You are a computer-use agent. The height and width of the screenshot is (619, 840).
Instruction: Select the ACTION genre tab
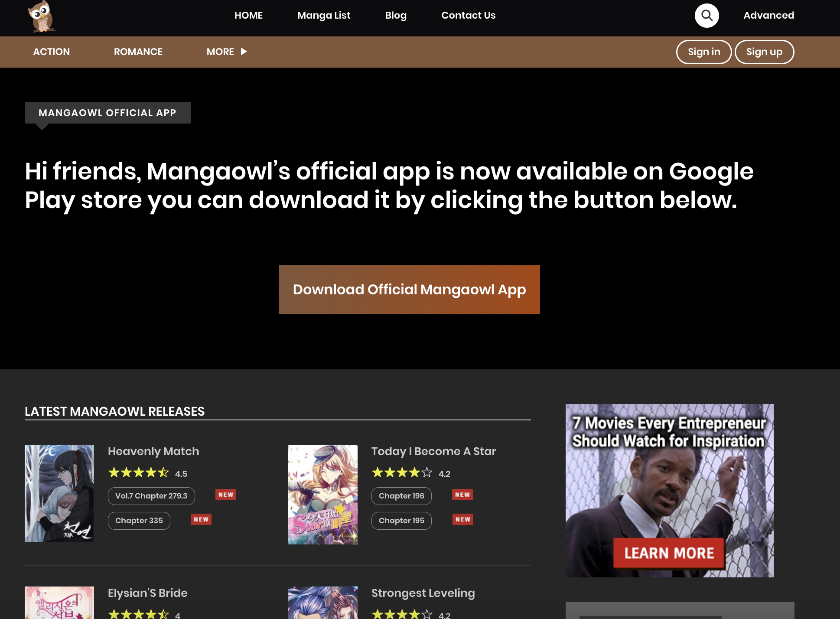click(x=52, y=52)
